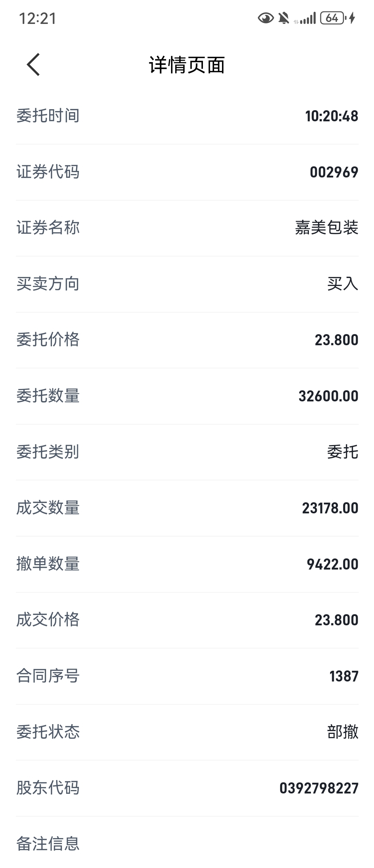Select the 委托类别 row

tap(187, 452)
